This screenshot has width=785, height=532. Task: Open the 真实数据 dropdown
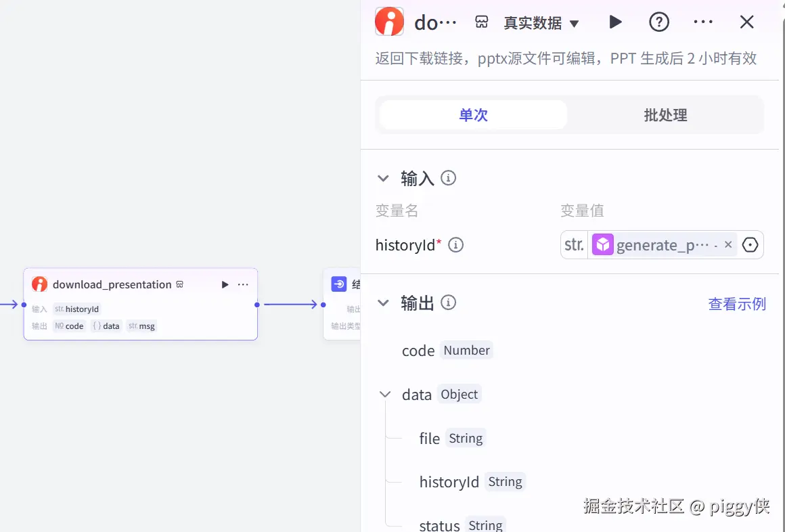541,23
